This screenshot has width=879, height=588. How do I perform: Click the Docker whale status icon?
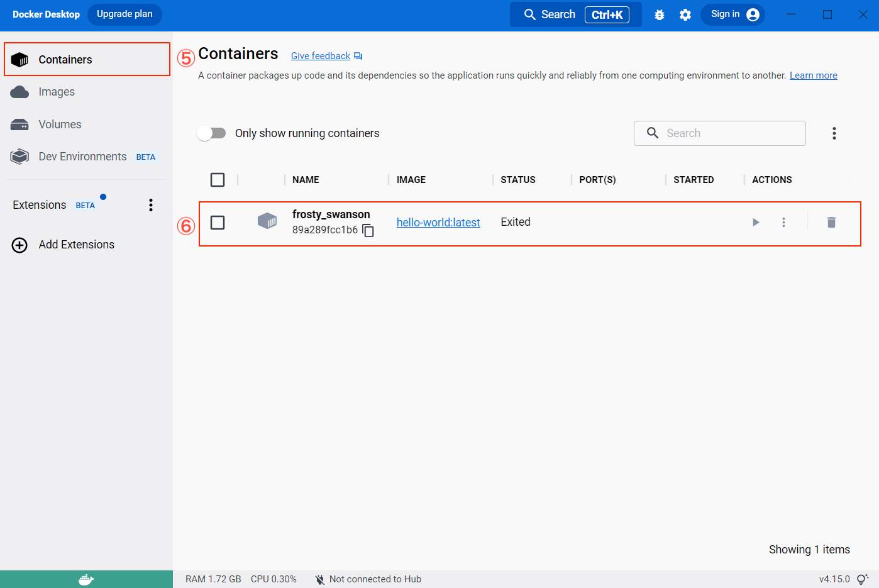pos(86,579)
